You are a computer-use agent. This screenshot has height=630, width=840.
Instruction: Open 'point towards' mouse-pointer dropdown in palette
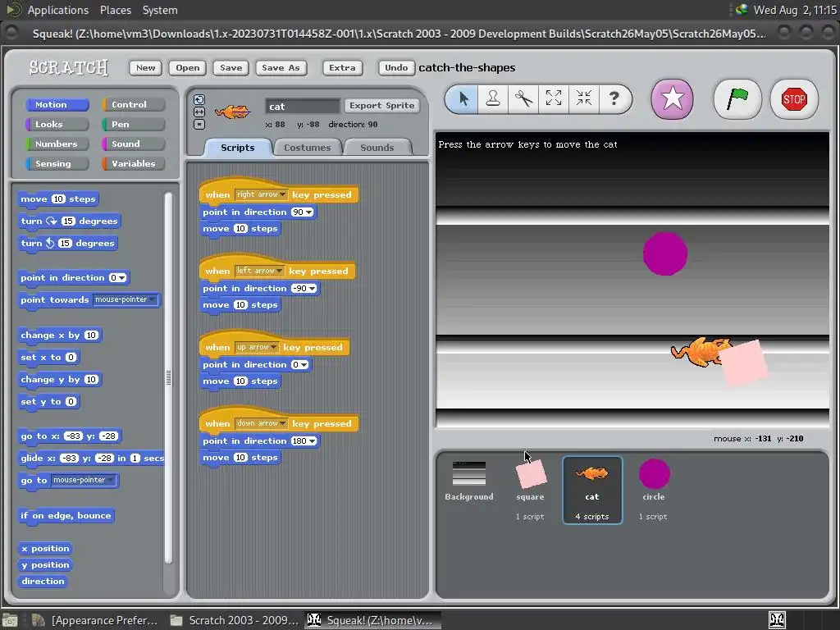(126, 300)
